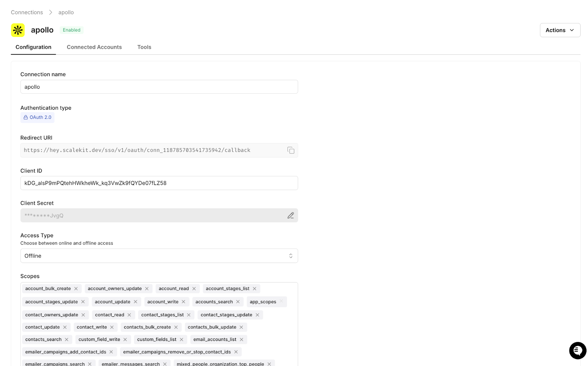Remove the account_update scope
Image resolution: width=588 pixels, height=366 pixels.
[136, 302]
